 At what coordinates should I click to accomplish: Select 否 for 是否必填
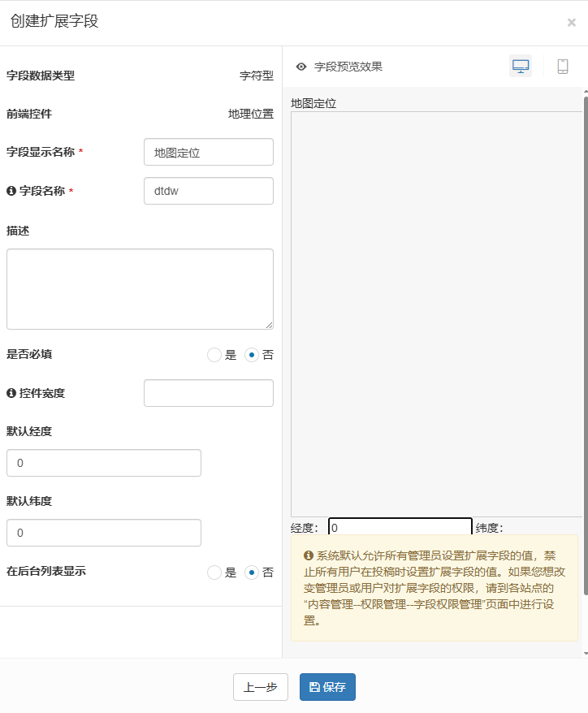tap(252, 355)
